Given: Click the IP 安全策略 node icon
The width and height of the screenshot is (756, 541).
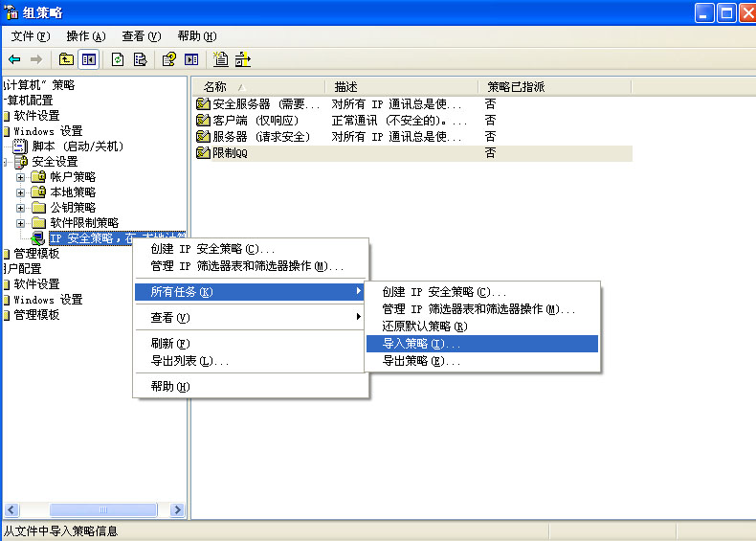Looking at the screenshot, I should 38,237.
